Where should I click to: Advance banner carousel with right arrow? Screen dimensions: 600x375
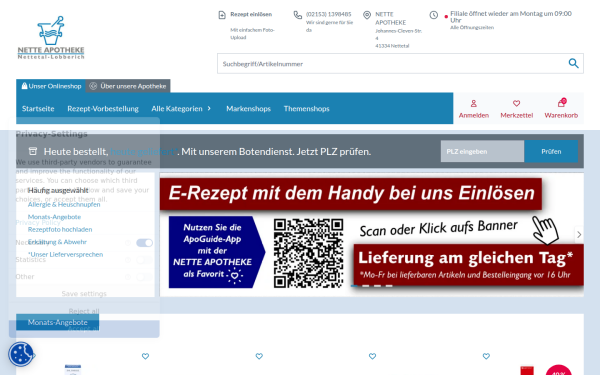[x=579, y=234]
